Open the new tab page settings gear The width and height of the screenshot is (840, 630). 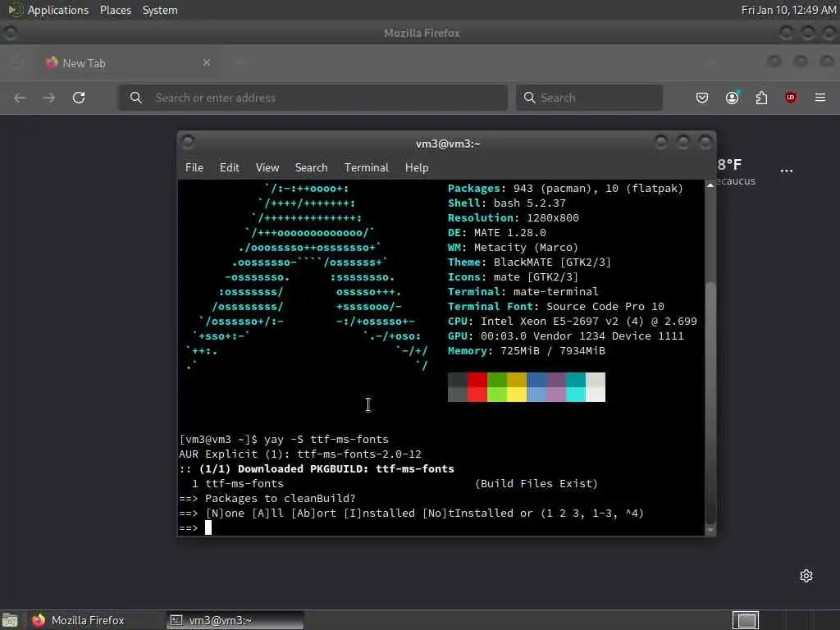806,576
